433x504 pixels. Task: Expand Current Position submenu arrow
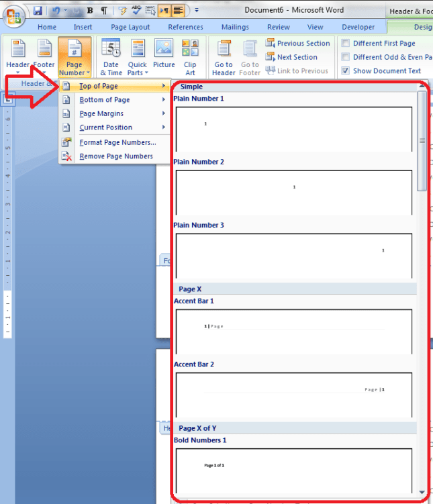[x=164, y=127]
